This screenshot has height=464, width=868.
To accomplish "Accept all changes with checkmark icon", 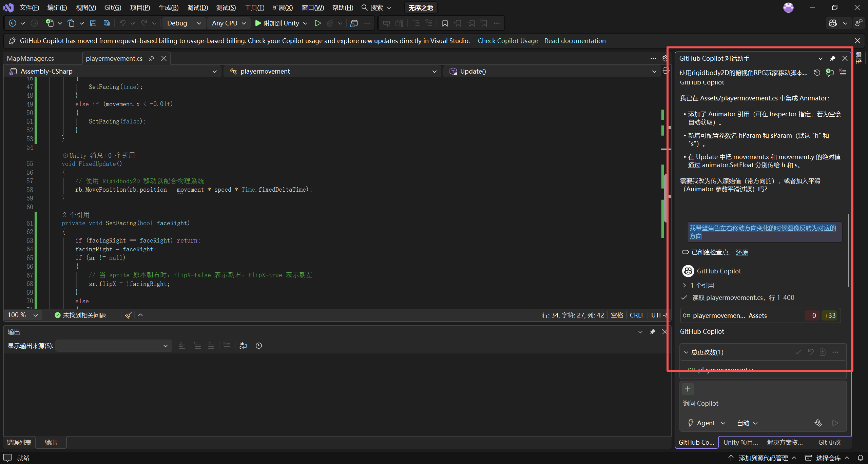I will click(x=798, y=352).
